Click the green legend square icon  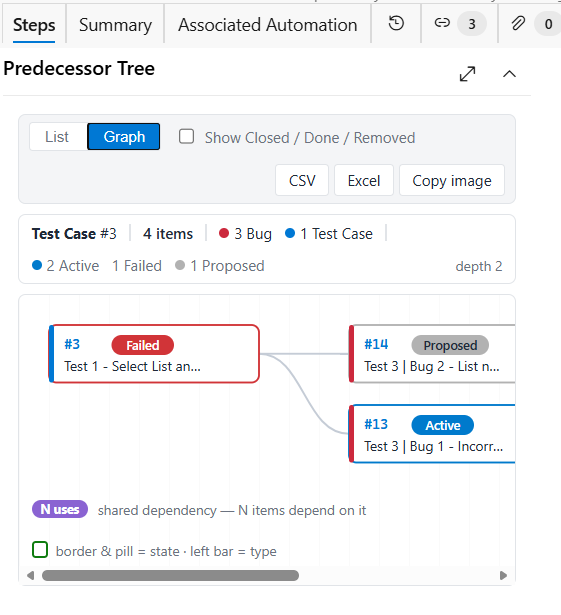tap(40, 549)
